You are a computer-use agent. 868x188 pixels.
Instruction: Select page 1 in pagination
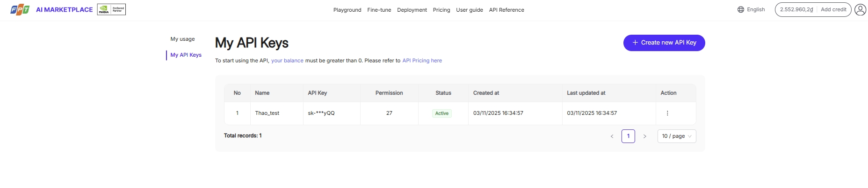click(628, 136)
